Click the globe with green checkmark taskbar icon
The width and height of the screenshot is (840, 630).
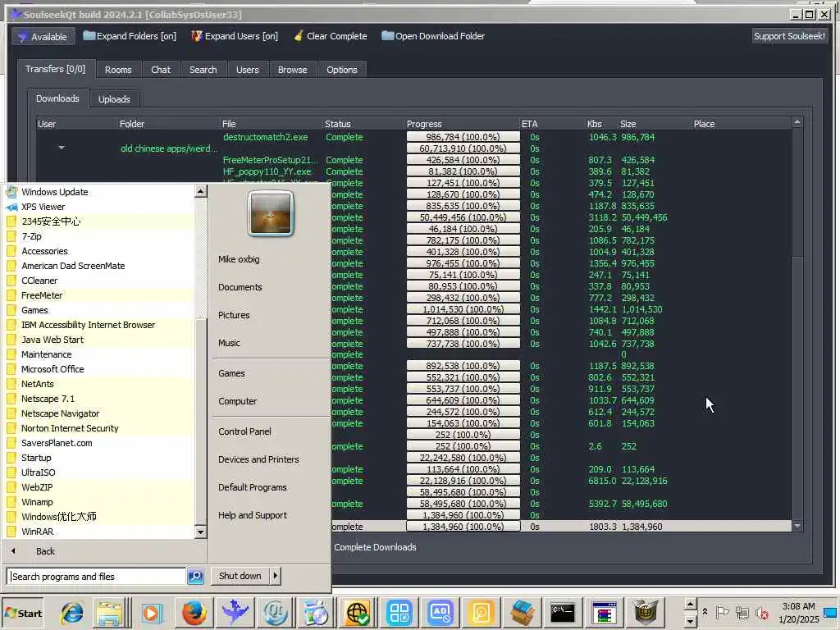click(x=357, y=612)
